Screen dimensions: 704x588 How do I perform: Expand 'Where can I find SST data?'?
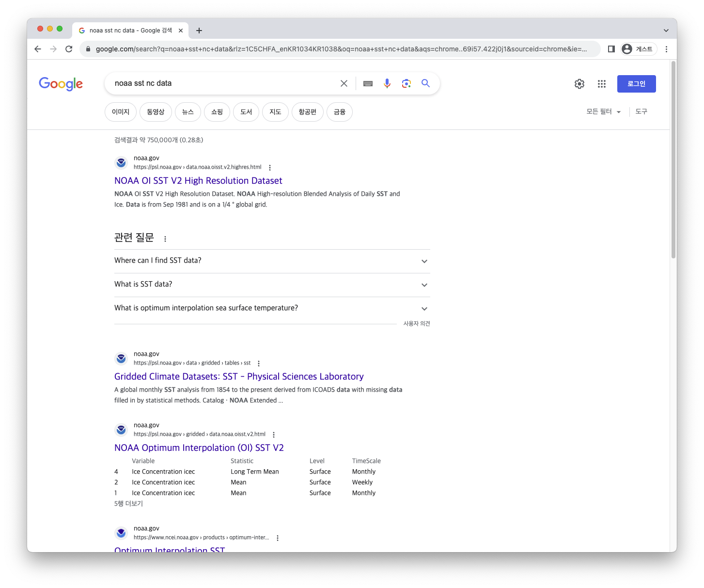click(x=272, y=261)
